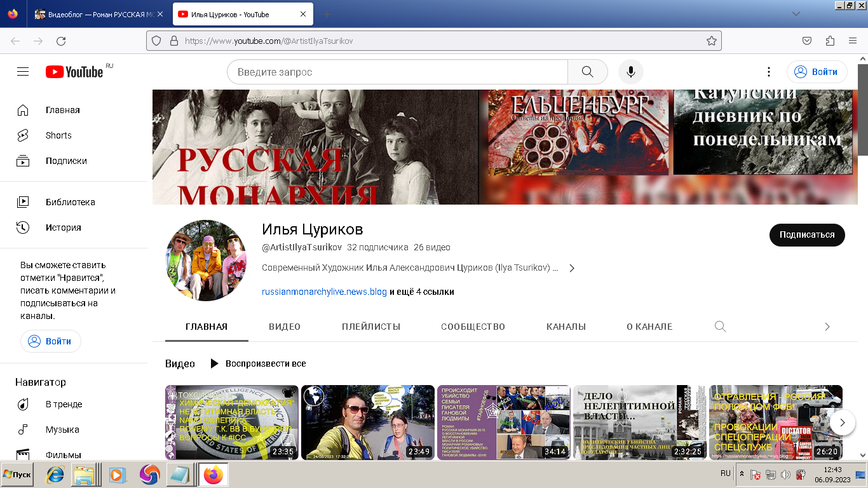Open the three-dot settings menu
Image resolution: width=868 pixels, height=488 pixels.
768,72
